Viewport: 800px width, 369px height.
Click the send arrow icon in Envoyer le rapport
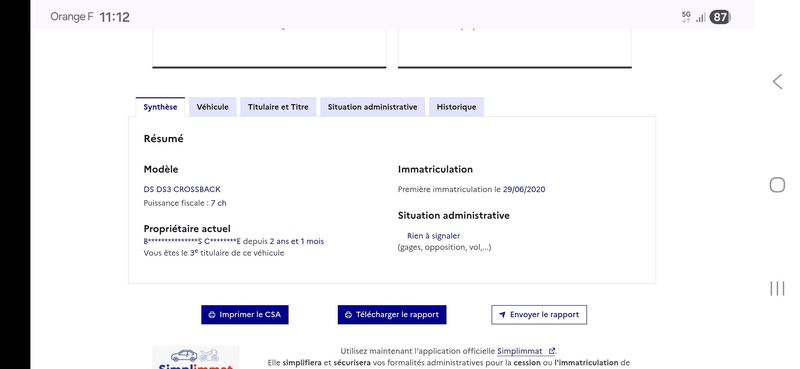(x=502, y=315)
